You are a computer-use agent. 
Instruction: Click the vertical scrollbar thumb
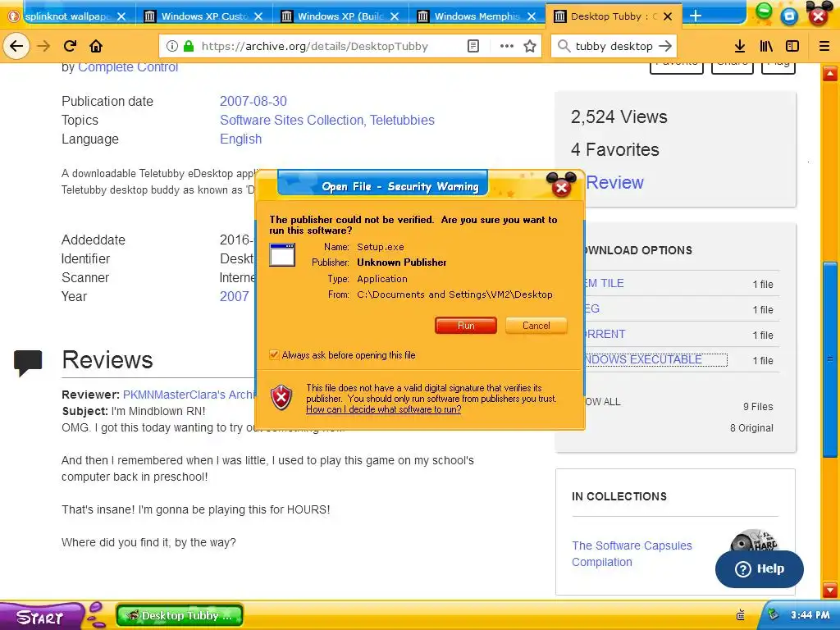click(x=830, y=359)
